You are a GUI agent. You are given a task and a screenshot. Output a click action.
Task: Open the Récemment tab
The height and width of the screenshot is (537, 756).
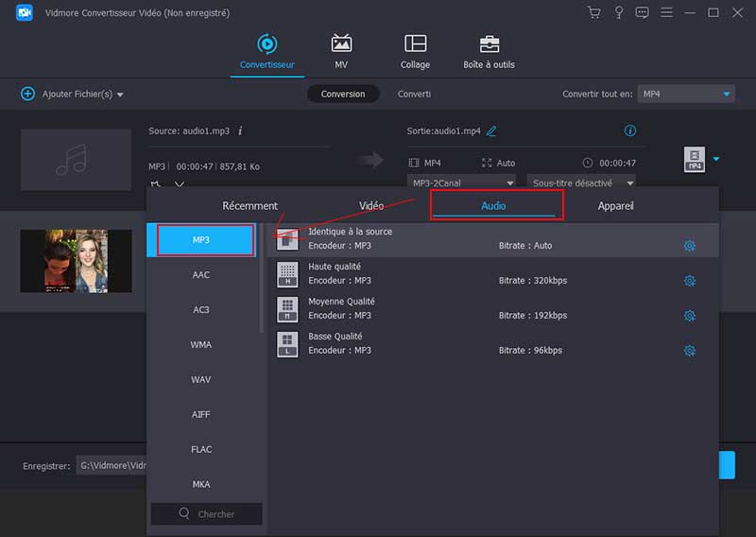click(249, 206)
